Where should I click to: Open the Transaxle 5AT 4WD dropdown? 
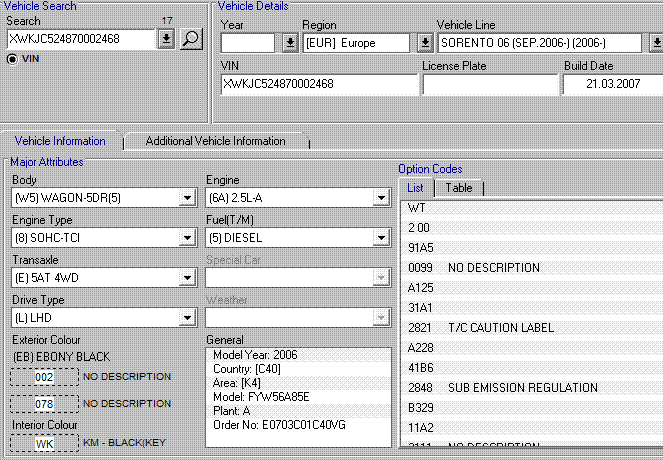pyautogui.click(x=185, y=278)
